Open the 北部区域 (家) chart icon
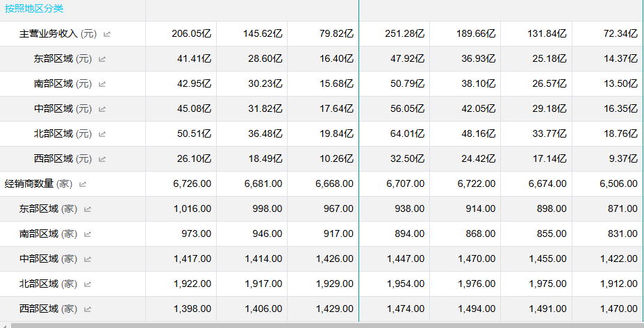644x328 pixels. point(88,284)
